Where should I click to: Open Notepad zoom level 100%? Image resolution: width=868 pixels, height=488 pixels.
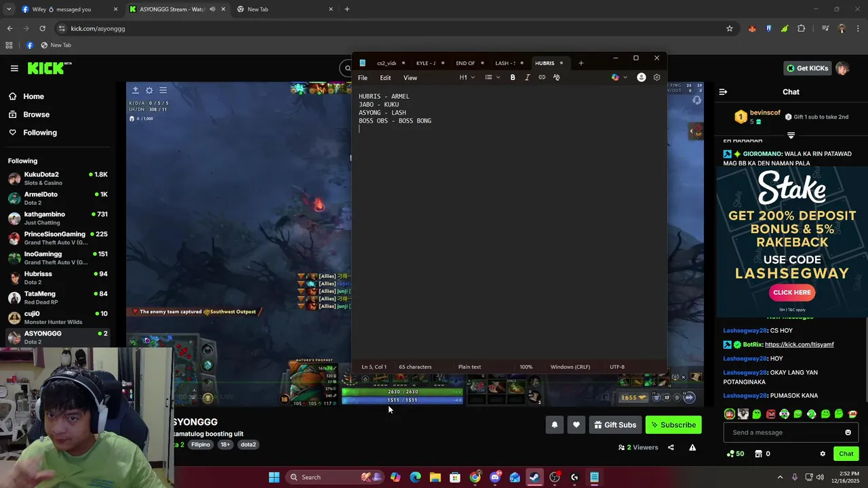pos(526,367)
